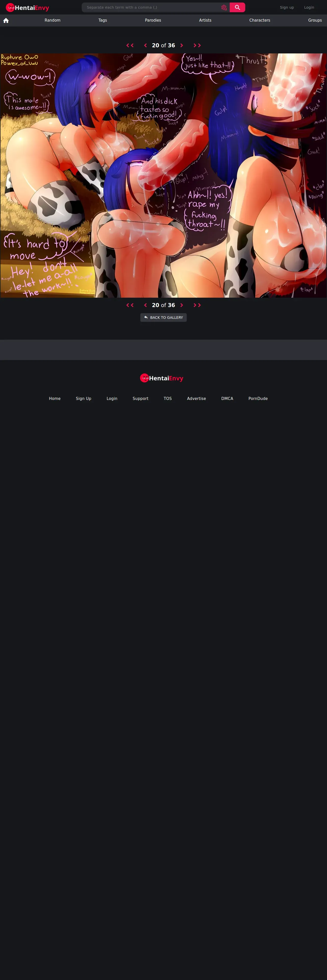The width and height of the screenshot is (327, 980).
Task: Open the Characters menu item
Action: coord(260,20)
